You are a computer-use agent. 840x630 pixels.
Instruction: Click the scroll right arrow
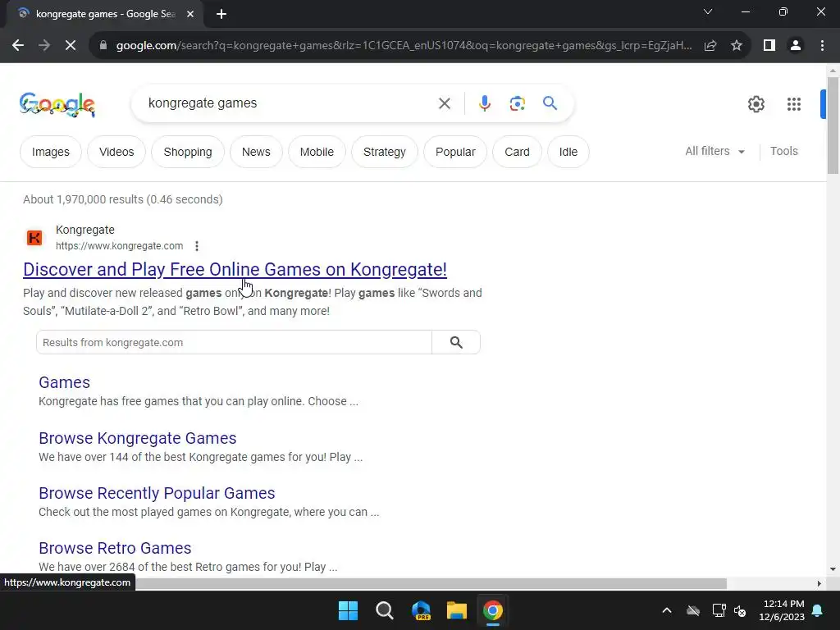click(x=819, y=583)
